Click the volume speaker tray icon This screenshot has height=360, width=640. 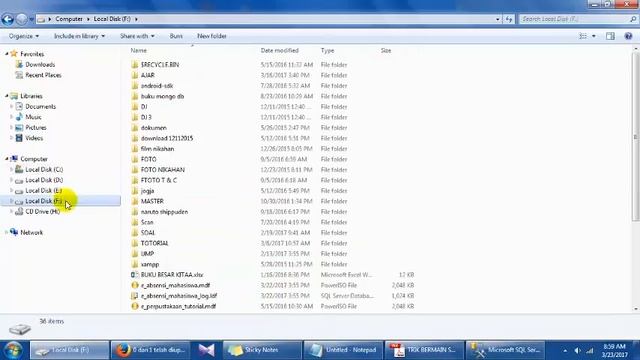click(577, 350)
